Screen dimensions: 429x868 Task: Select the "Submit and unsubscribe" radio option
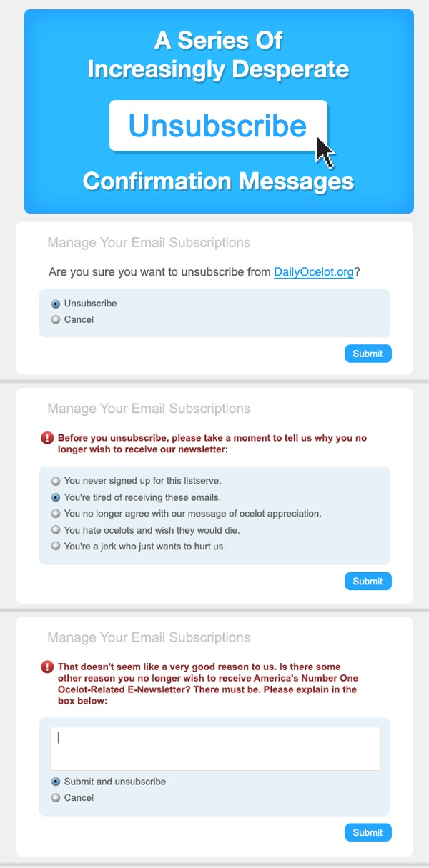(56, 782)
